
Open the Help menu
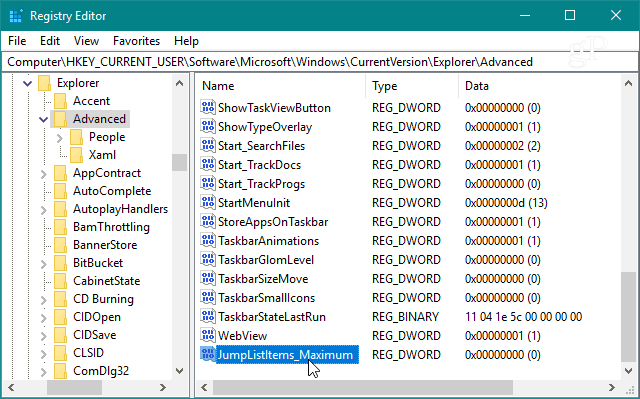pyautogui.click(x=186, y=41)
